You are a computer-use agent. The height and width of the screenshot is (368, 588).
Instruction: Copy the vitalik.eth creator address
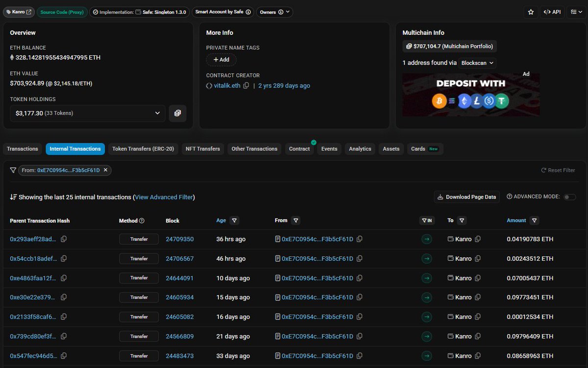tap(246, 86)
